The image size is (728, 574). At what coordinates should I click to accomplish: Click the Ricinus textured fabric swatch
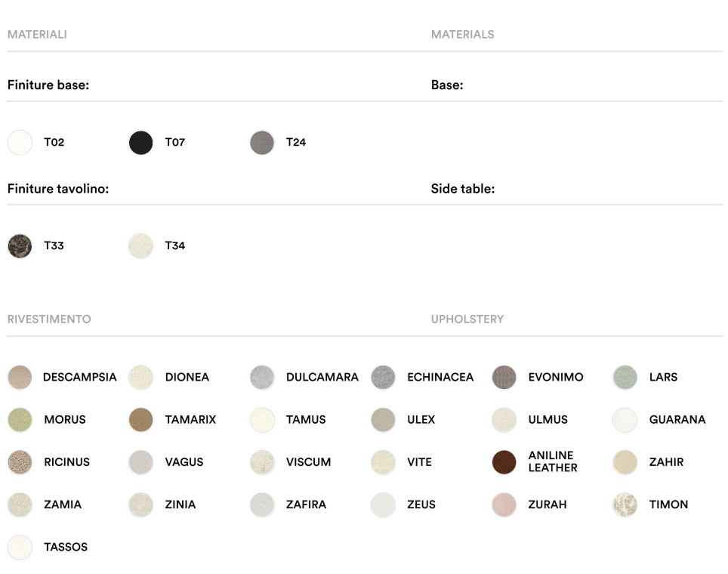(x=20, y=462)
